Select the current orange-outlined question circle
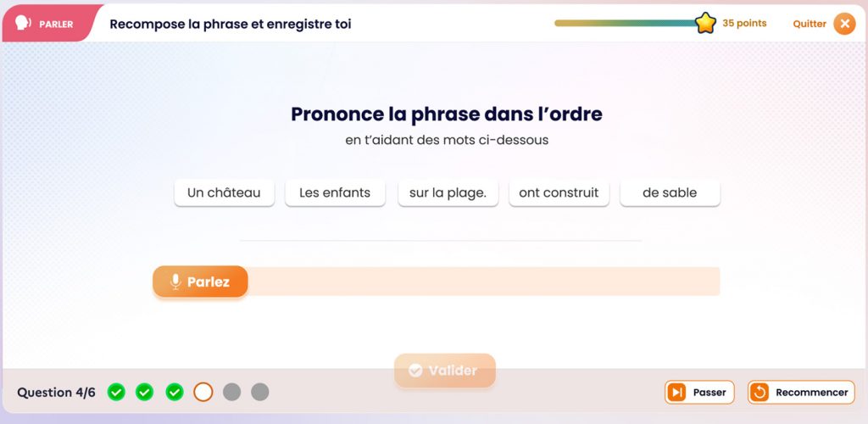Image resolution: width=868 pixels, height=424 pixels. (203, 392)
